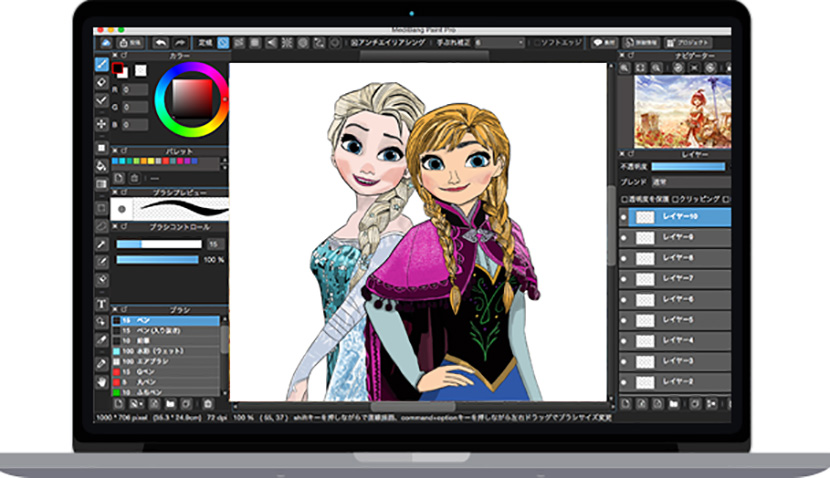The image size is (830, 478).
Task: Click the brush size slider bar
Action: click(x=159, y=244)
